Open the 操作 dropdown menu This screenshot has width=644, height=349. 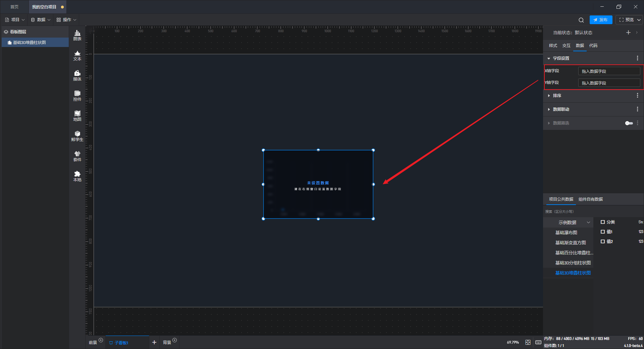click(x=66, y=20)
